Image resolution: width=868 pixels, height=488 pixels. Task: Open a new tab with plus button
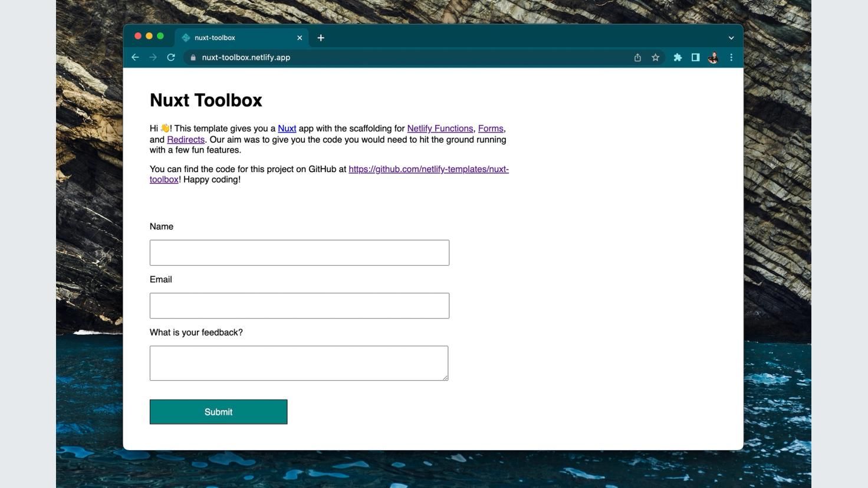321,38
